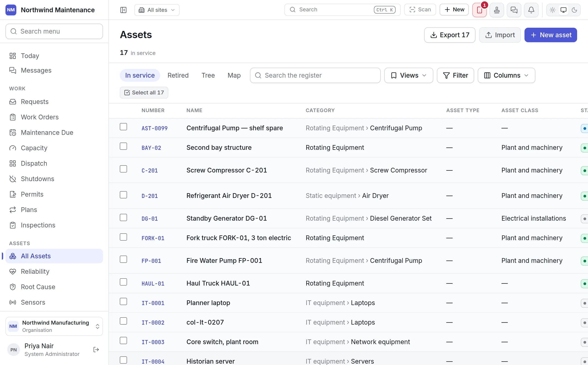Expand the Views dropdown
The image size is (588, 365).
point(409,75)
